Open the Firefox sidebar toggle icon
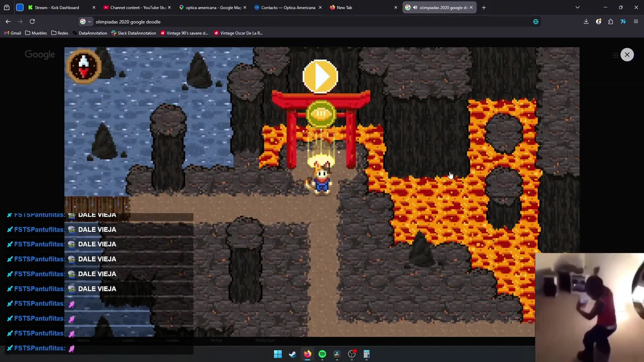644x362 pixels. click(x=7, y=8)
